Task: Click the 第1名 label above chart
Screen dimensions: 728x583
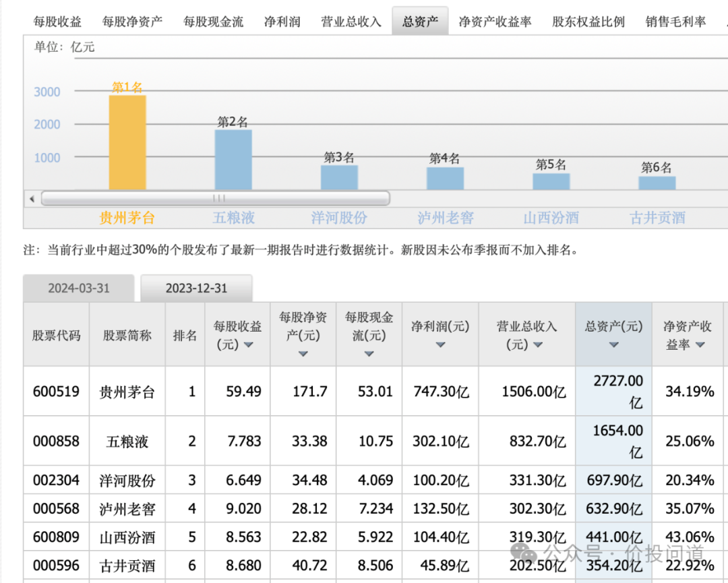Action: [127, 87]
